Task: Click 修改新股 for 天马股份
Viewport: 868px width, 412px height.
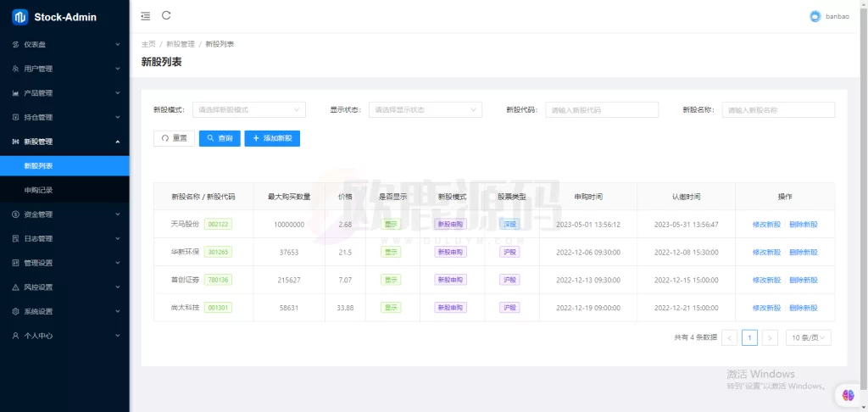Action: 766,225
